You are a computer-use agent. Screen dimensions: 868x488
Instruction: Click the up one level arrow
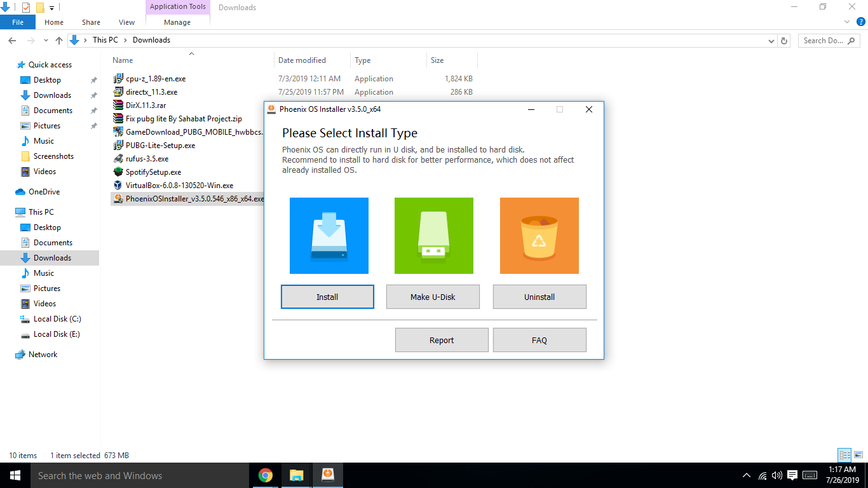(59, 40)
